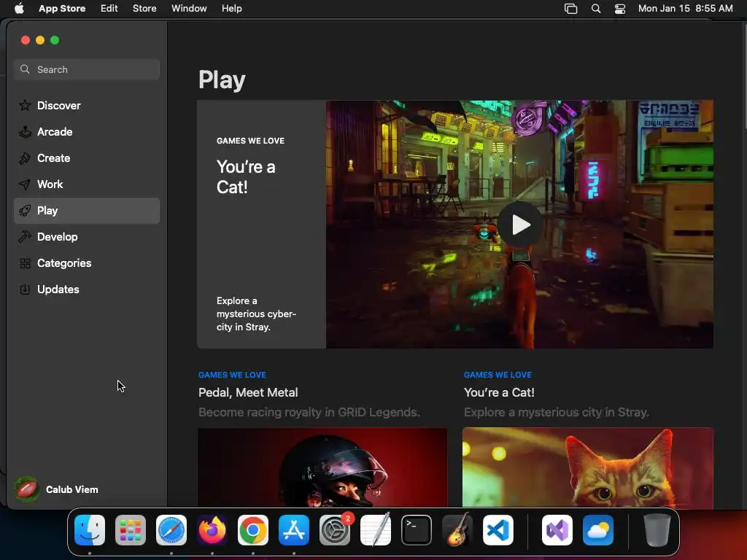
Task: Click the vertical scrollbar of the Play page
Action: point(745,76)
